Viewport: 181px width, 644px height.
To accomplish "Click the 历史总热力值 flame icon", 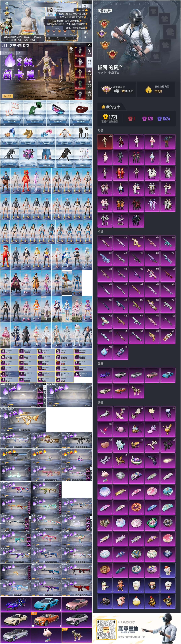I will pos(149,89).
